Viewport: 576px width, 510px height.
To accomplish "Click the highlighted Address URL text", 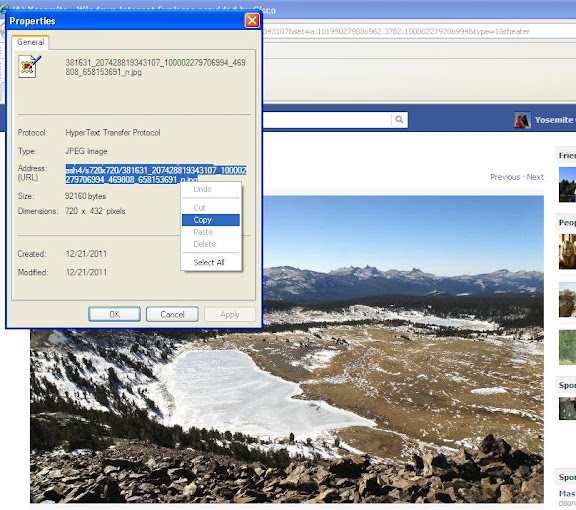I will [x=156, y=175].
